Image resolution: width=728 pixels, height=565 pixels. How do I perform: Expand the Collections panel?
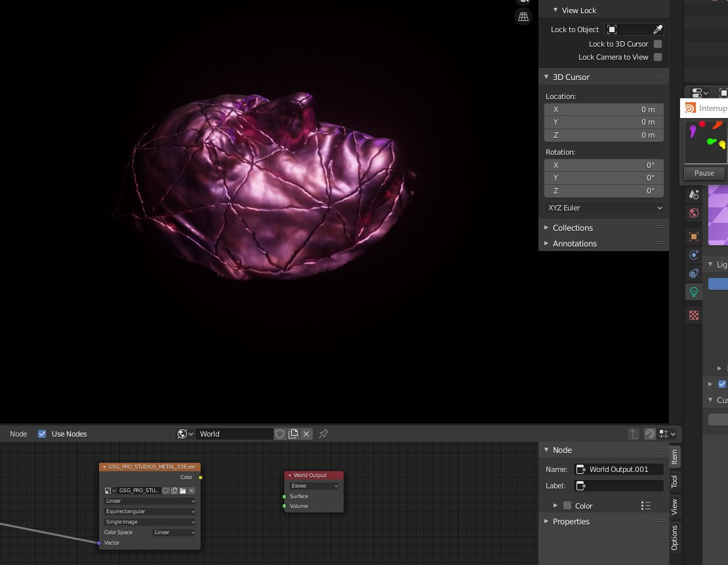(573, 227)
